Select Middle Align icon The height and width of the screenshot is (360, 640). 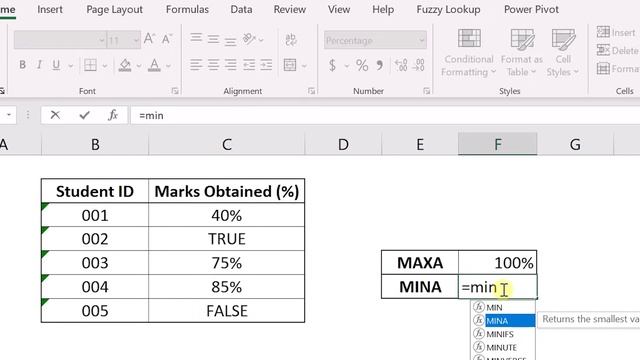pyautogui.click(x=213, y=39)
